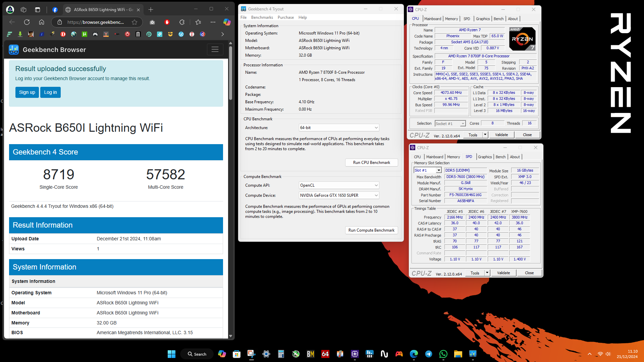Switch to Bench tab in upper CPU-Z
Image resolution: width=644 pixels, height=362 pixels.
pyautogui.click(x=498, y=19)
